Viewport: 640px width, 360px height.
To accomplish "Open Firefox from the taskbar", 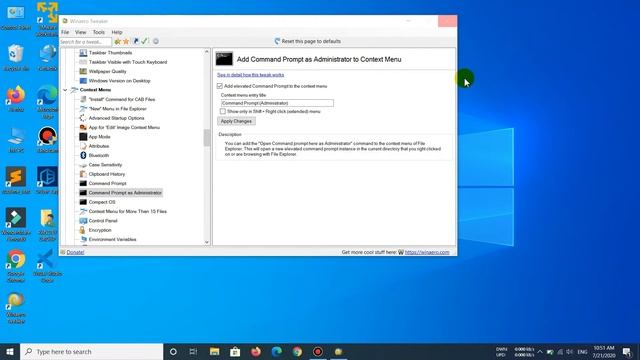I will coord(256,351).
